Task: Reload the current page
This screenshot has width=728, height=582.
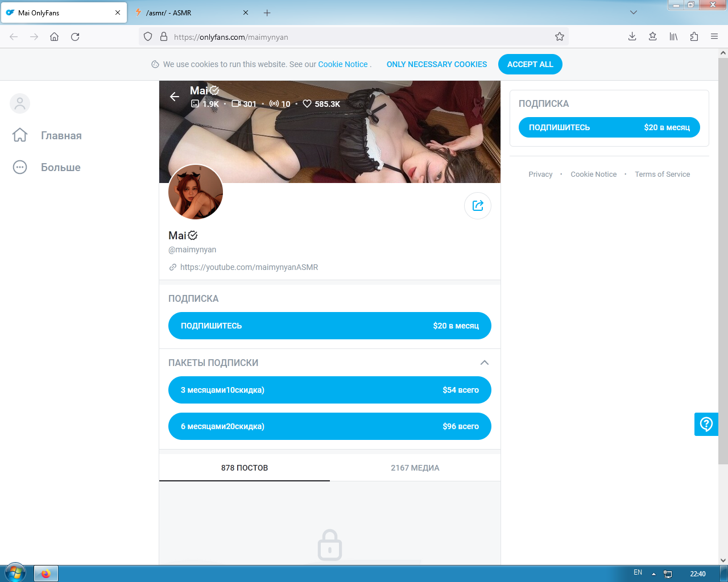Action: pyautogui.click(x=75, y=37)
